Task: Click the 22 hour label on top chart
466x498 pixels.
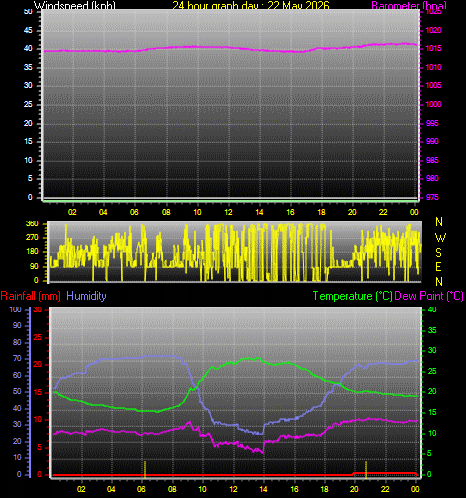Action: (383, 212)
